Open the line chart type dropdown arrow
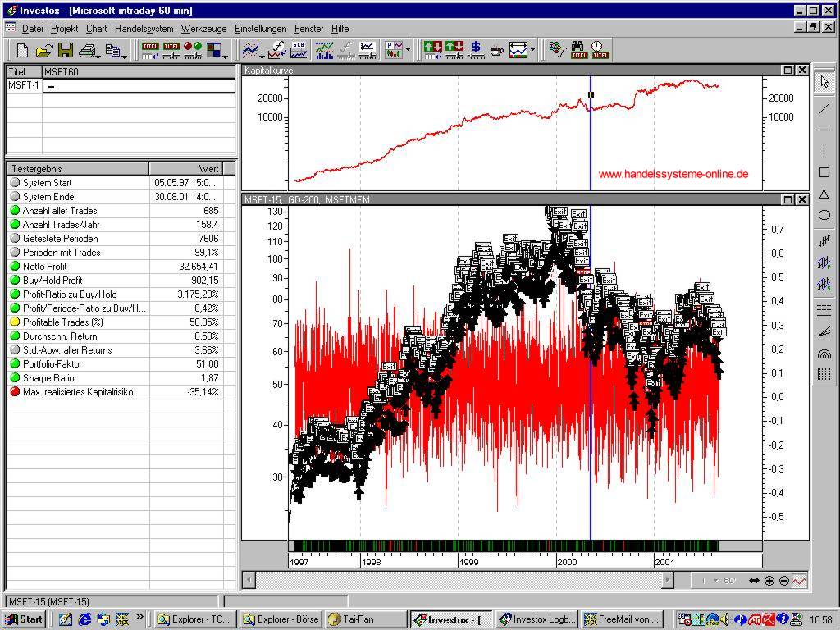This screenshot has height=630, width=840. click(x=262, y=55)
